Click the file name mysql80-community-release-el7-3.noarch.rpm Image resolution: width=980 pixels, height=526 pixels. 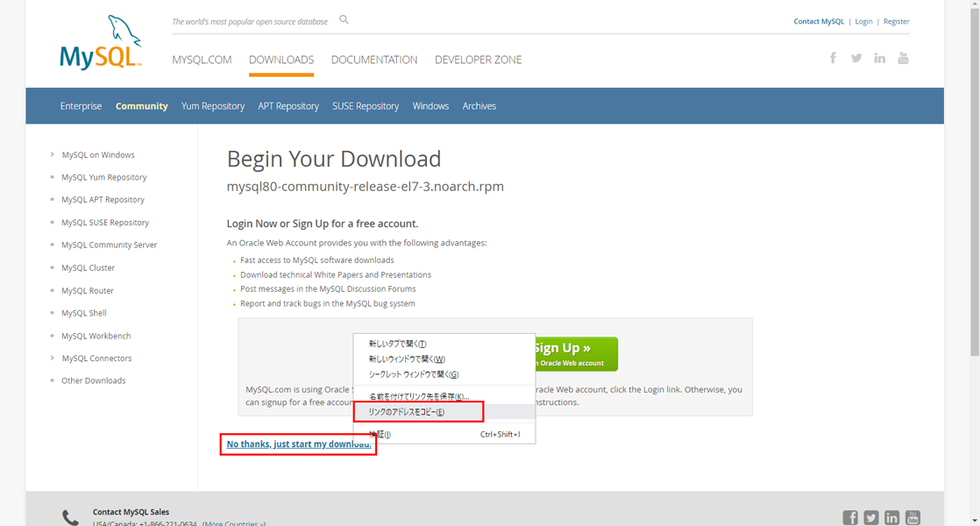pyautogui.click(x=365, y=186)
